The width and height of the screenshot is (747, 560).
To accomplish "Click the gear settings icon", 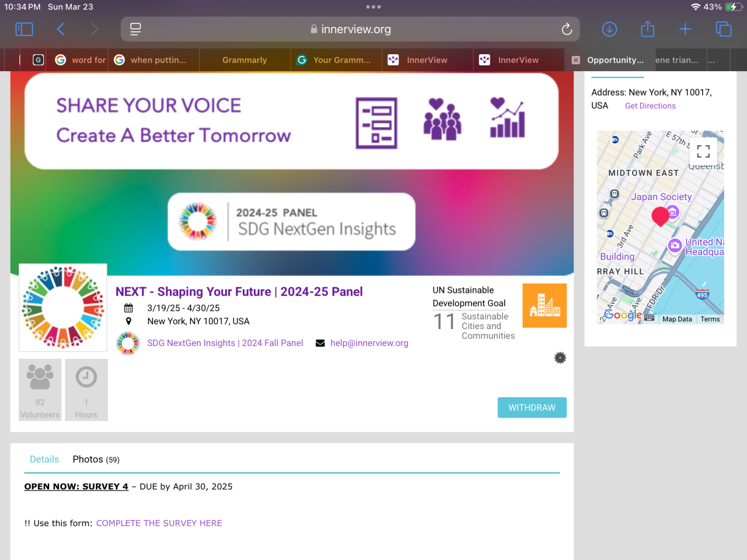I will click(560, 358).
